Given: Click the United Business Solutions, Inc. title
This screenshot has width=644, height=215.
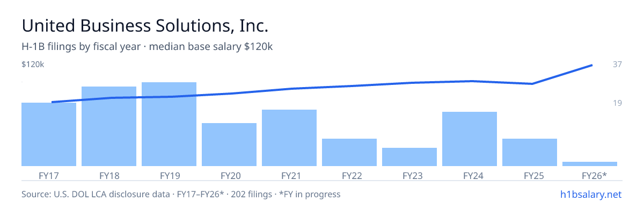Looking at the screenshot, I should (145, 25).
